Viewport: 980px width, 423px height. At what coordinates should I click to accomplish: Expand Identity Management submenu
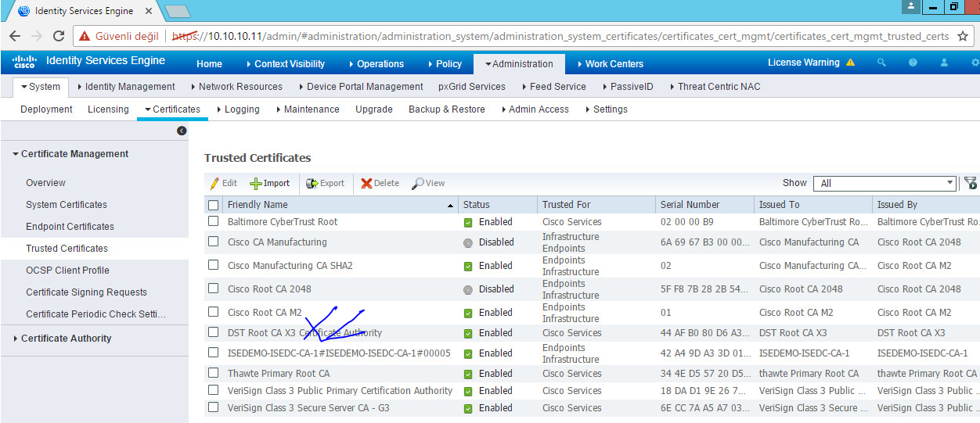(126, 87)
